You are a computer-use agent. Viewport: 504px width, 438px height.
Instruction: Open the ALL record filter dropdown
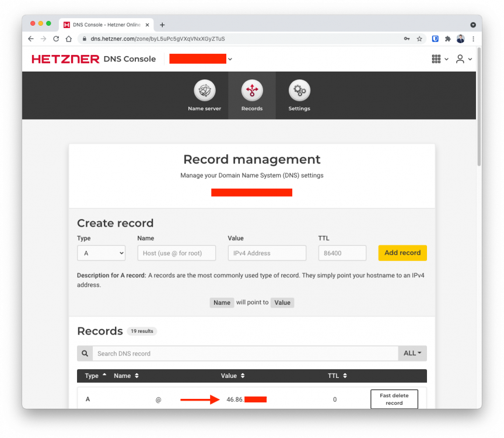[x=412, y=353]
